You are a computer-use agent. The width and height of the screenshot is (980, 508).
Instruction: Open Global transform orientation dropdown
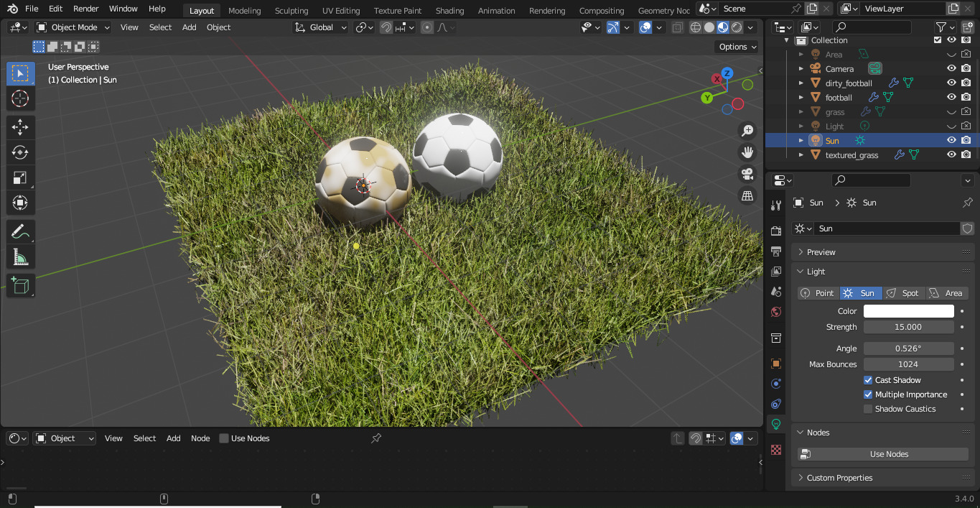click(x=321, y=27)
